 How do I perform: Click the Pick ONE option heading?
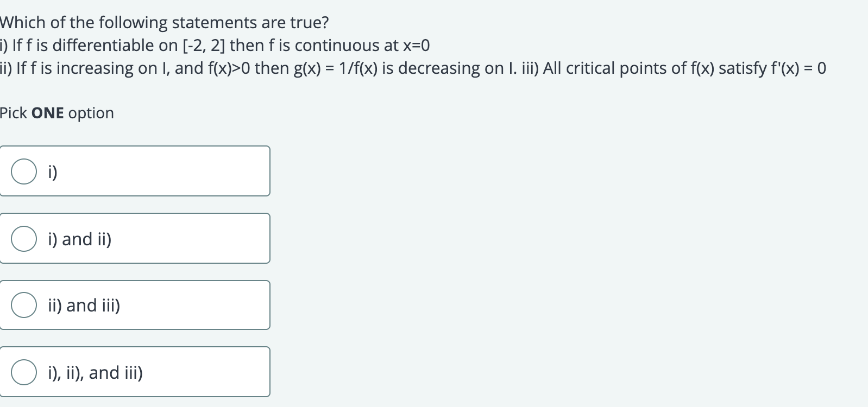click(56, 113)
